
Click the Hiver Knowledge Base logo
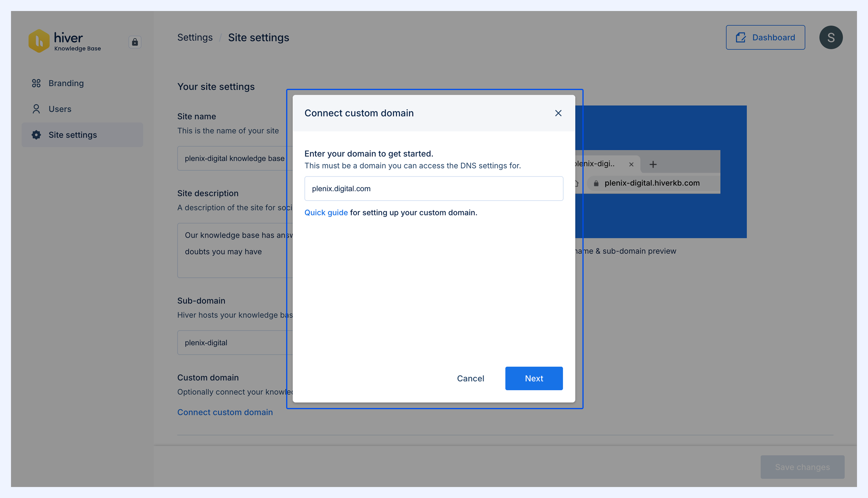point(64,41)
